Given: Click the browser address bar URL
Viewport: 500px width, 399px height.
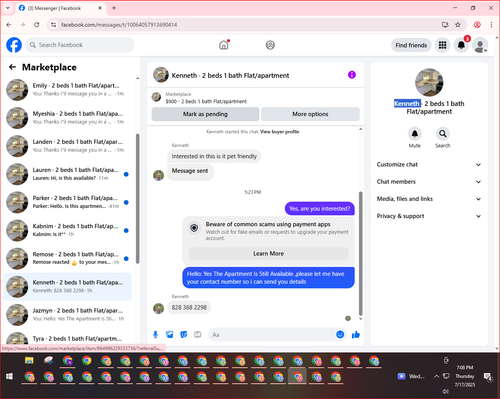Looking at the screenshot, I should pyautogui.click(x=119, y=25).
